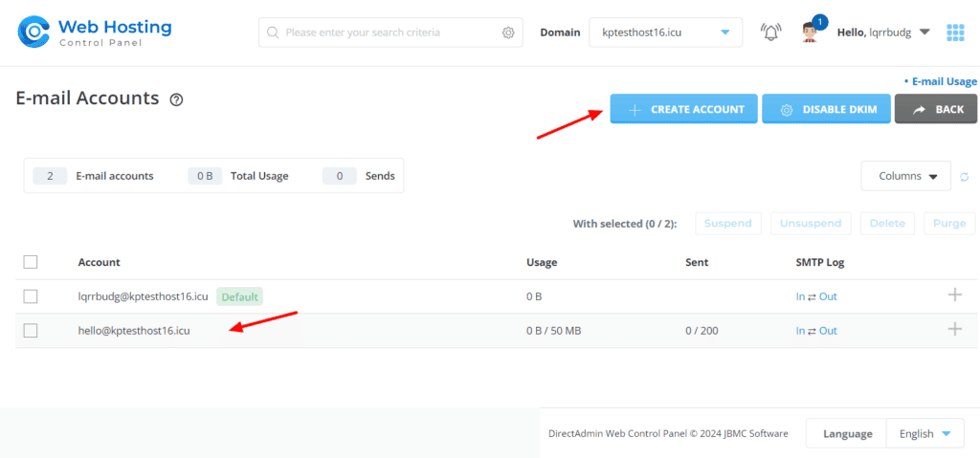Screen dimensions: 980x458
Task: Check the hello@kptesthost16.icu row checkbox
Action: point(31,331)
